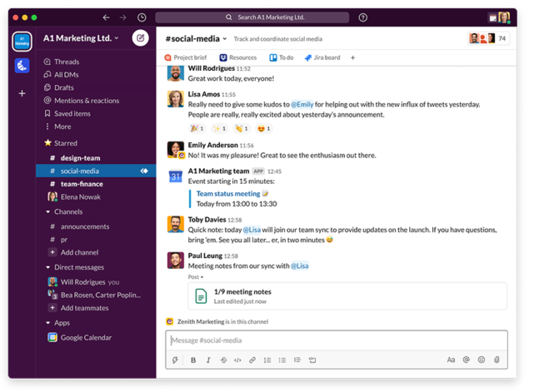The height and width of the screenshot is (392, 534).
Task: View the 74 channel members
Action: click(489, 38)
